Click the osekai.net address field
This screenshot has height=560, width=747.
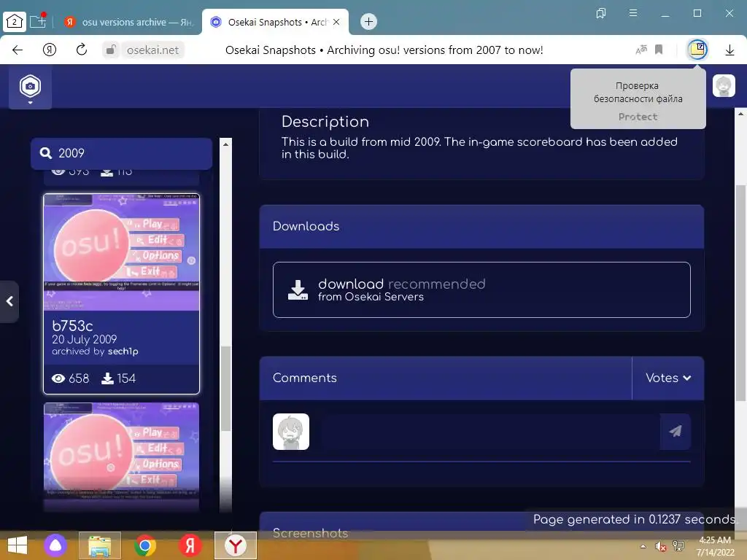(x=153, y=50)
